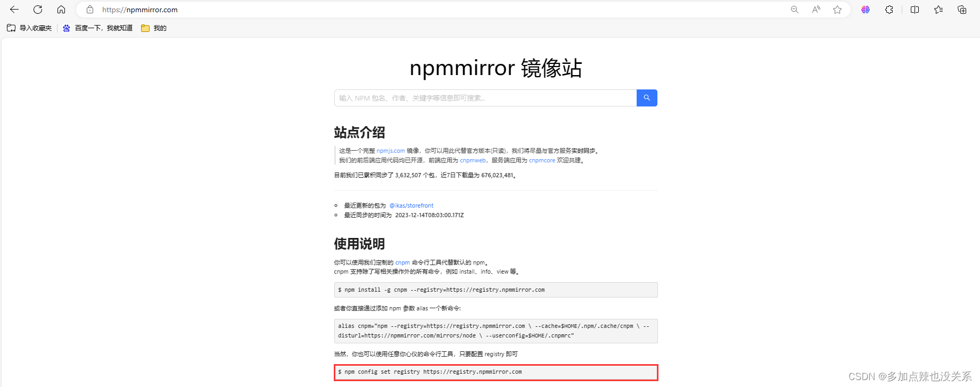Open the Copilot colorful icon
The image size is (980, 387).
click(x=866, y=10)
